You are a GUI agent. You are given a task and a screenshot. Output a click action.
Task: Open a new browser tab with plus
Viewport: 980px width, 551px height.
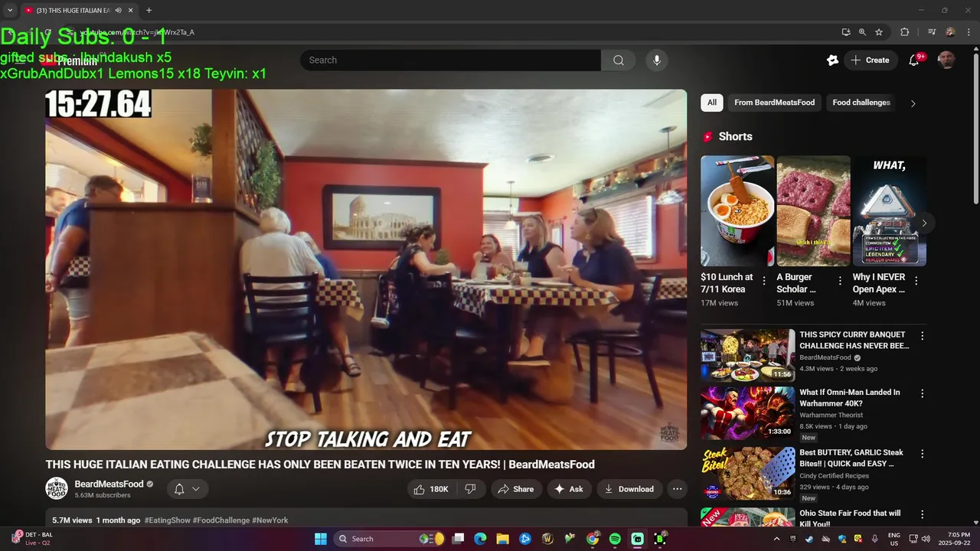click(x=149, y=11)
